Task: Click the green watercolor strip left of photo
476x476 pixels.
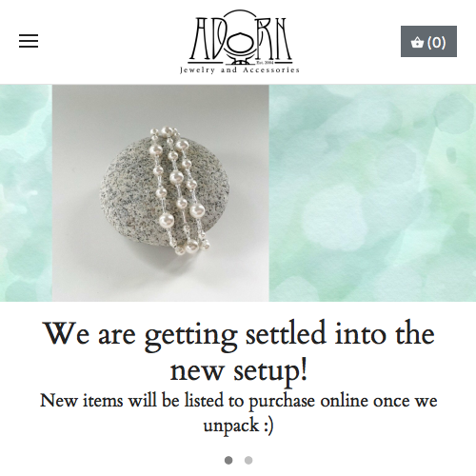Action: (x=26, y=193)
